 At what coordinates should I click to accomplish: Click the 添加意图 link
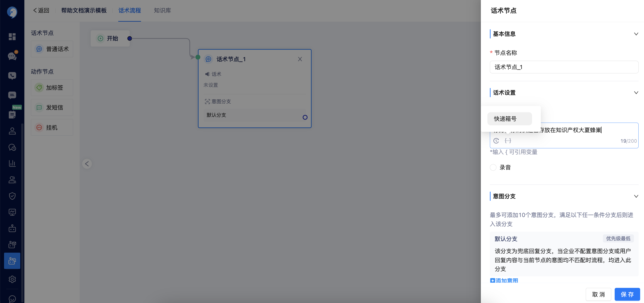[504, 280]
